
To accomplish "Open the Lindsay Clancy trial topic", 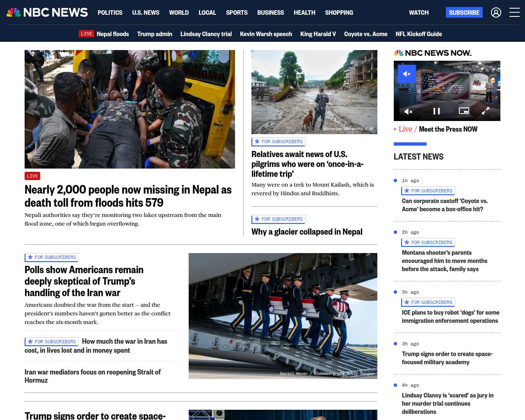I will (206, 34).
